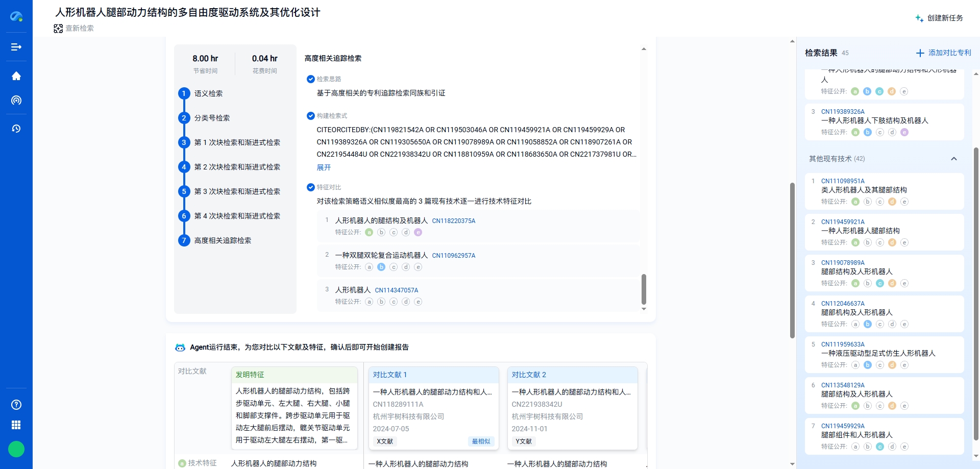Open 创建新任务 at top right
This screenshot has width=980, height=469.
(944, 17)
